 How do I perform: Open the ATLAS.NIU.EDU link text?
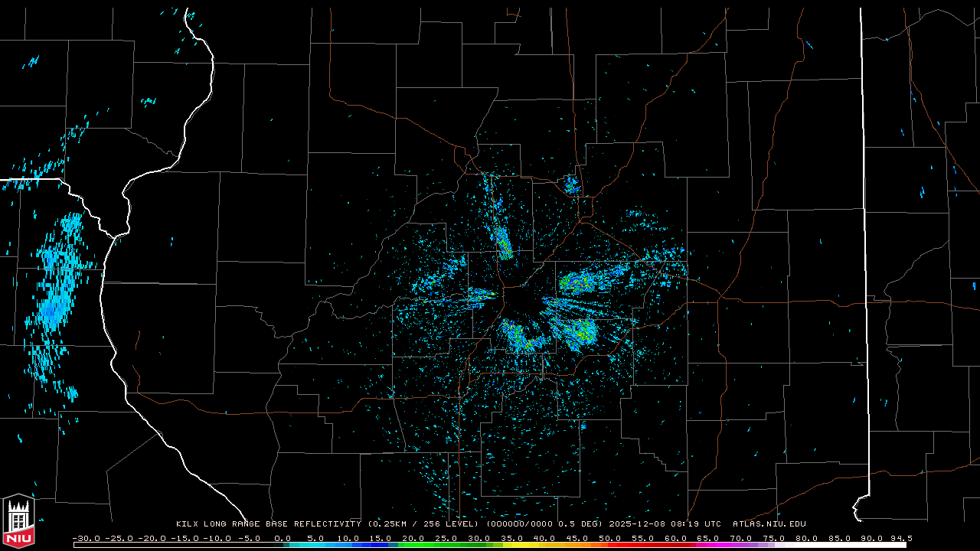click(769, 524)
